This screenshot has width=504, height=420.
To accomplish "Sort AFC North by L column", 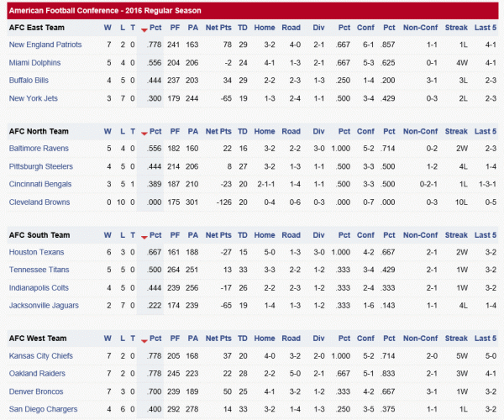I will tap(123, 131).
